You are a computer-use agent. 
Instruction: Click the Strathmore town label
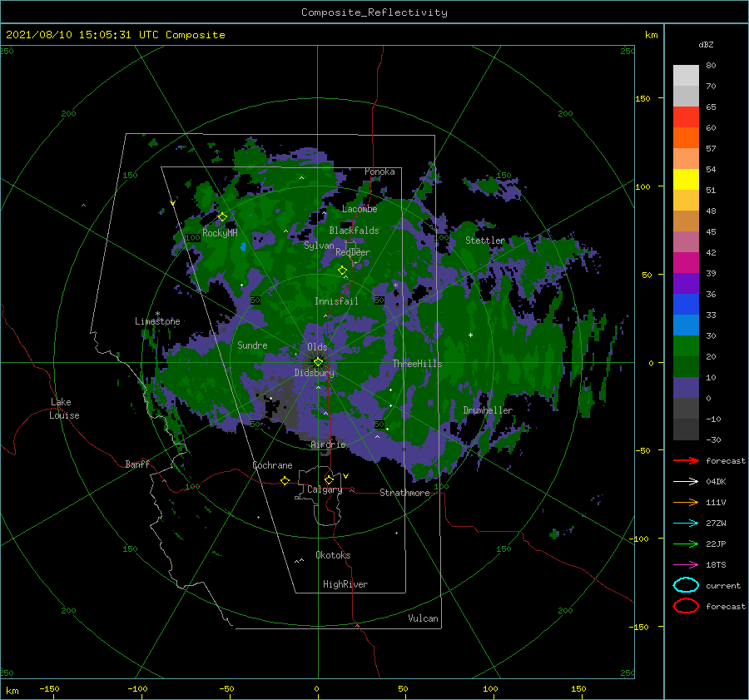[404, 493]
